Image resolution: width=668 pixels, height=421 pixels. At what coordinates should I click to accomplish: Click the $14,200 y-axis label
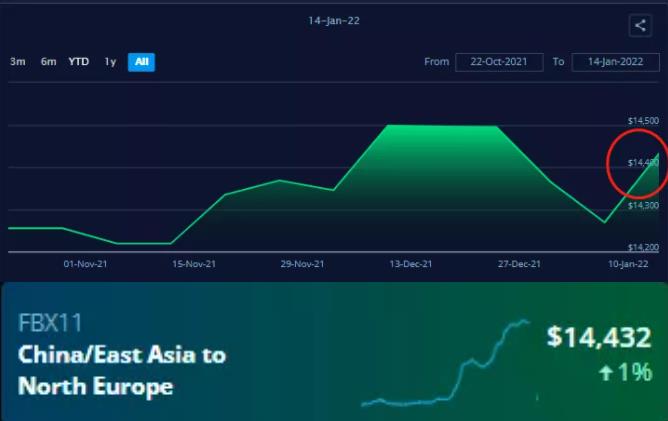click(644, 247)
